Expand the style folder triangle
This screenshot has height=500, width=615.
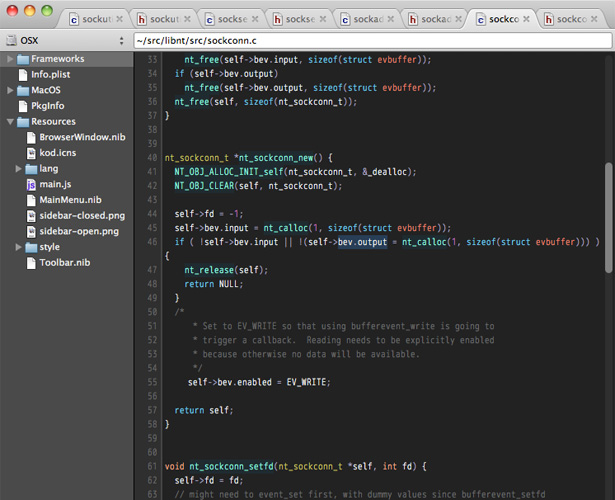(x=18, y=247)
